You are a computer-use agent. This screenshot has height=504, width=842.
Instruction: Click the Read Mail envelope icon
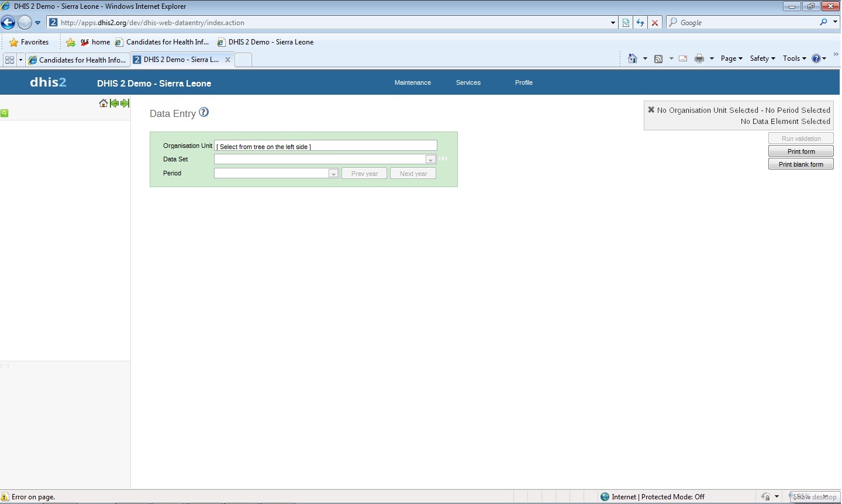pos(683,58)
